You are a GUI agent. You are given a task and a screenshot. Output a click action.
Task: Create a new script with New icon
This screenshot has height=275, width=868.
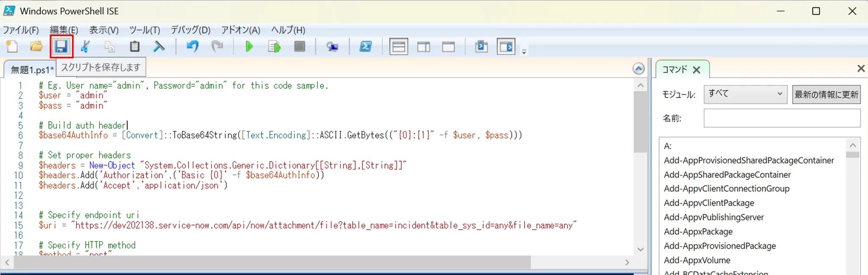(x=12, y=46)
